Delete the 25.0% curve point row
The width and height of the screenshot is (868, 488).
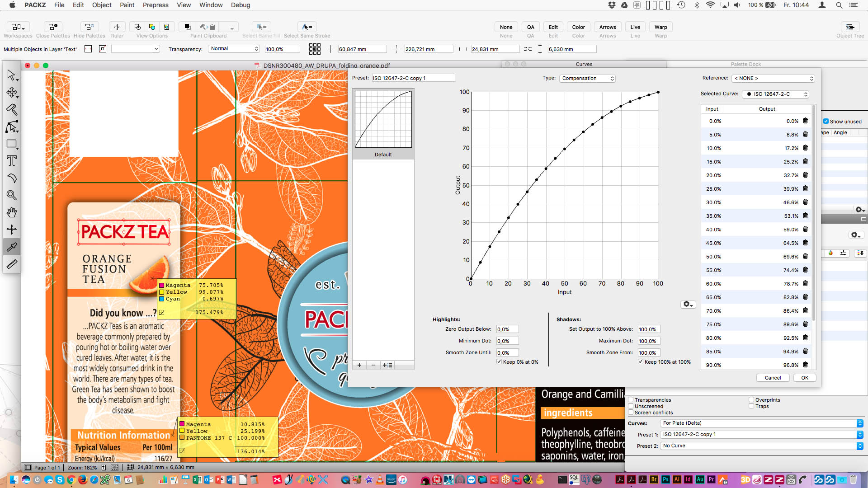coord(805,188)
